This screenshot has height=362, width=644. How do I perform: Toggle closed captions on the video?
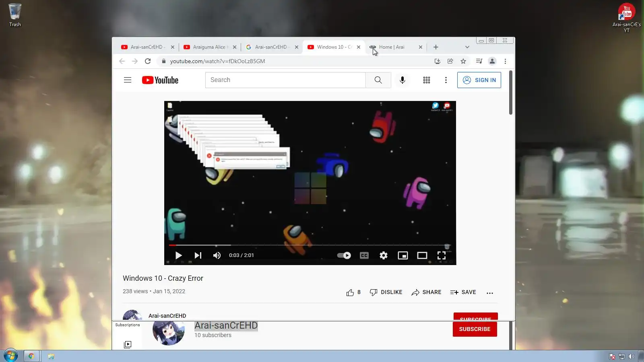364,255
